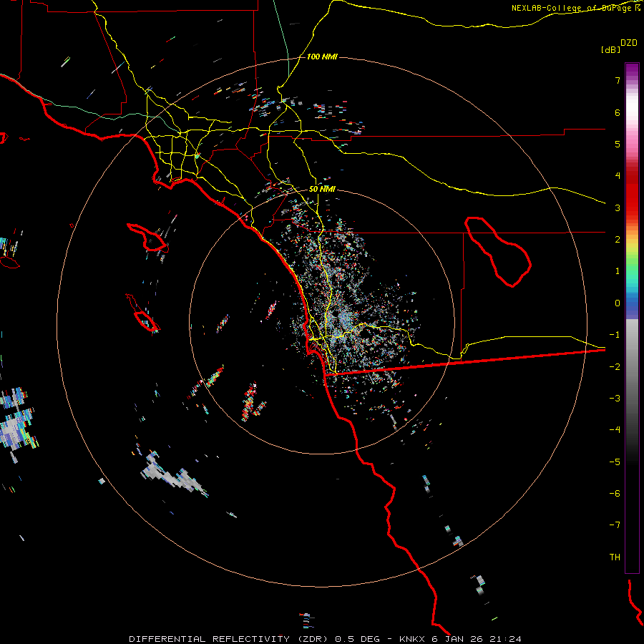Click the -3 value on the colorbar scale
644x644 pixels.
click(615, 399)
